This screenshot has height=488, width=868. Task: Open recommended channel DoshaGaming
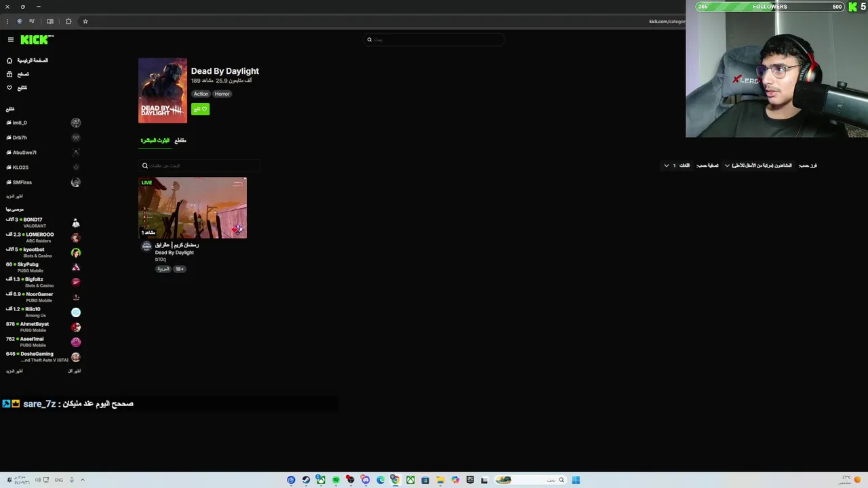point(43,357)
